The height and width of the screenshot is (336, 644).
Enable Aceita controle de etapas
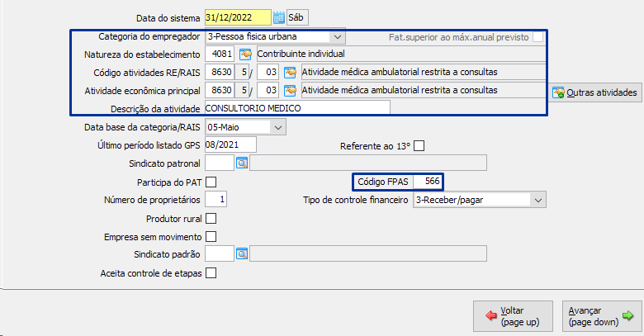211,273
